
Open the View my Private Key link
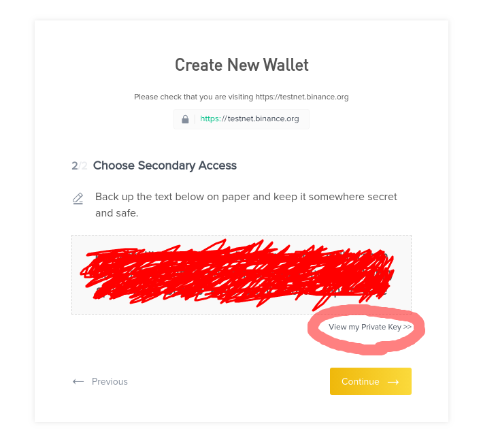366,327
